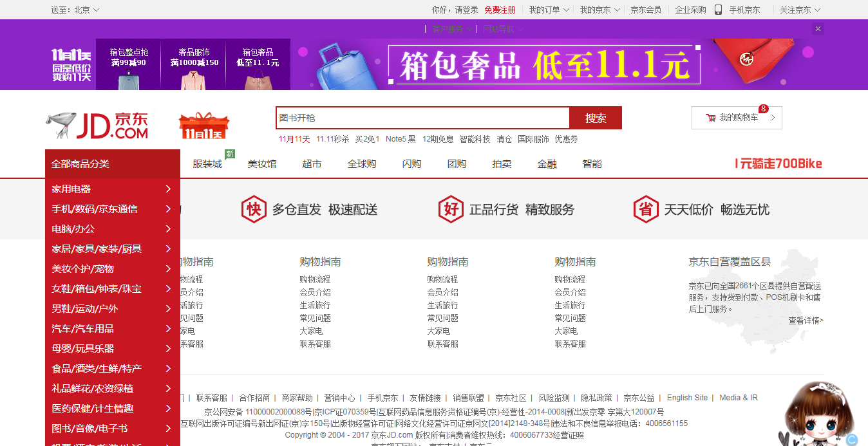The height and width of the screenshot is (446, 868).
Task: Expand the 我的订单 dropdown
Action: coord(549,10)
